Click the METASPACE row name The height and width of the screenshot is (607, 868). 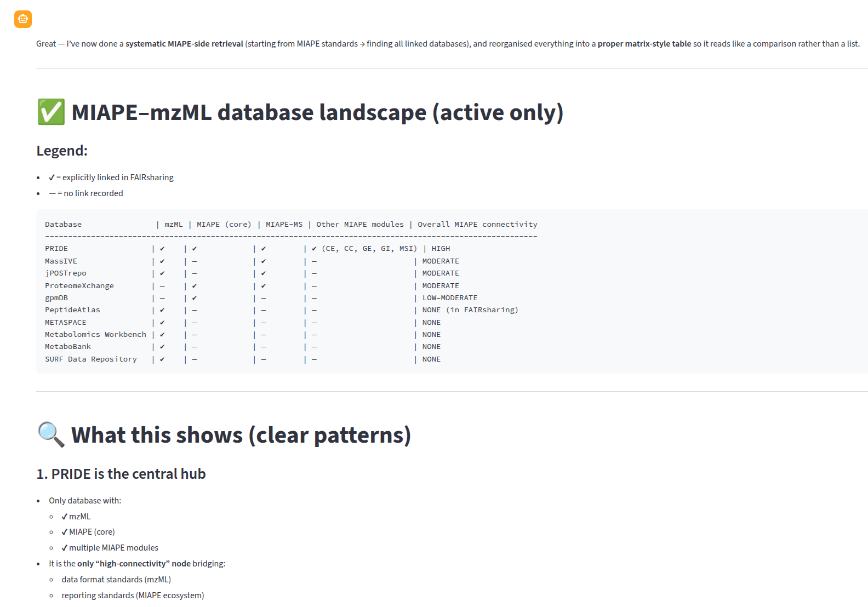66,323
